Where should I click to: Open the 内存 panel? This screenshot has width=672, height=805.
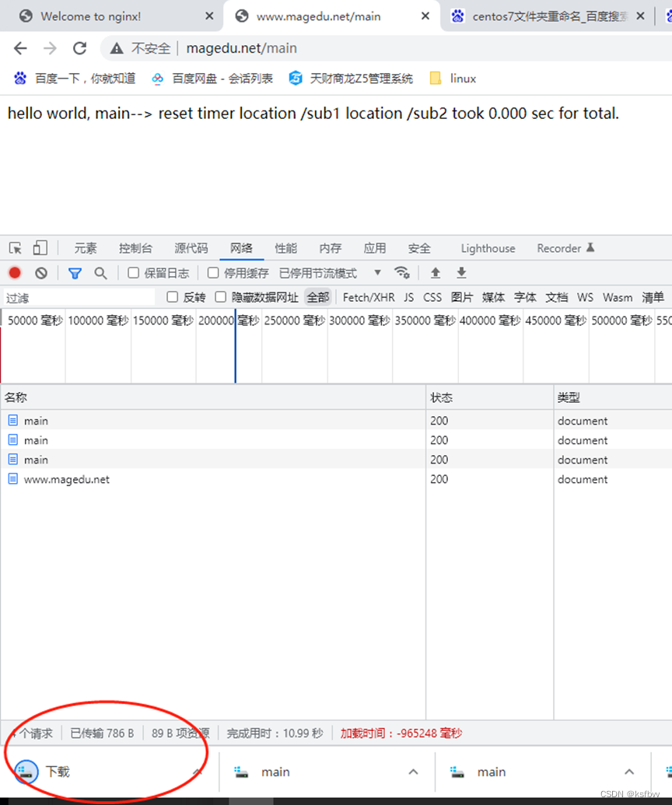pos(330,248)
